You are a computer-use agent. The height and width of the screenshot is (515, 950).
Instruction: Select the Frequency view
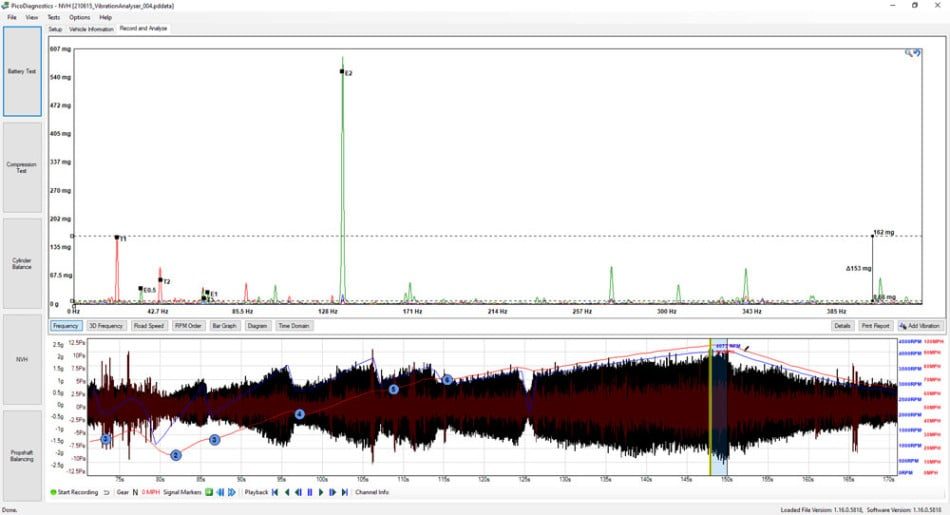pos(65,326)
